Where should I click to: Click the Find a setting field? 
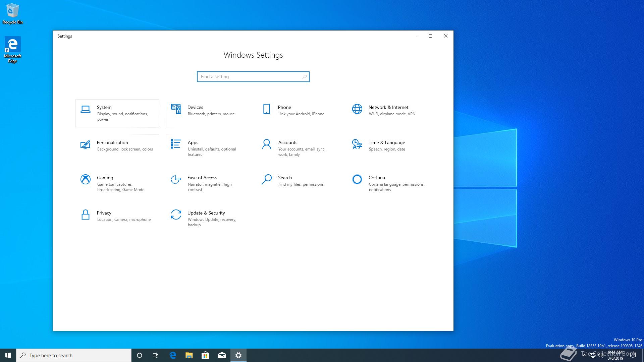(x=253, y=77)
